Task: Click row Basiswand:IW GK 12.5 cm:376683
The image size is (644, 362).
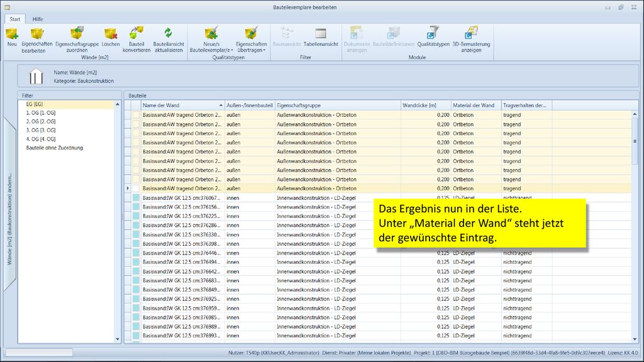Action: pos(378,281)
